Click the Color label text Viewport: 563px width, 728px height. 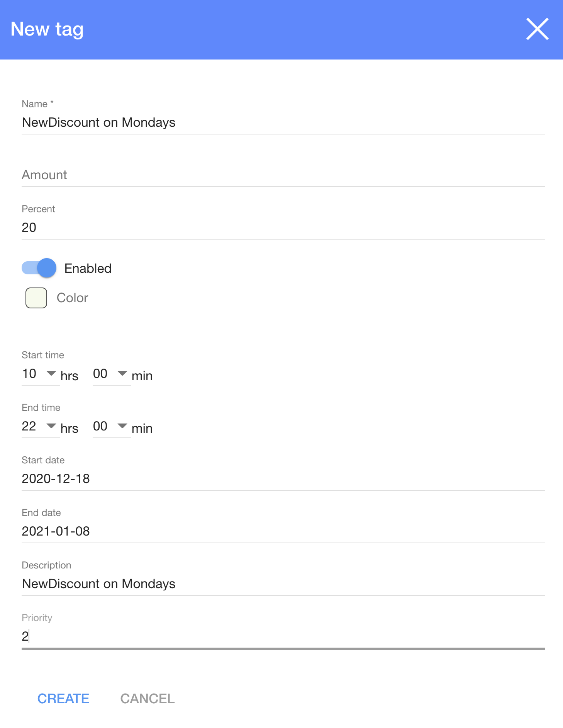(x=73, y=298)
